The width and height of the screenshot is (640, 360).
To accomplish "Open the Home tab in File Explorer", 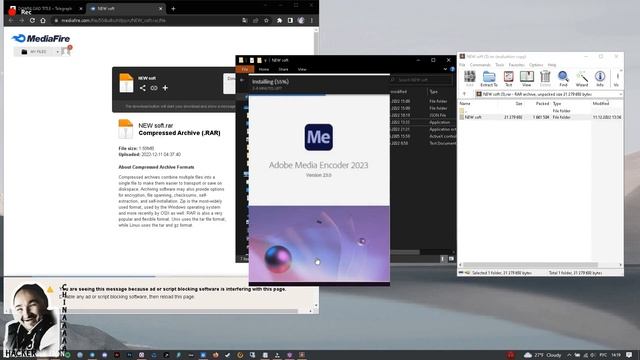I will coord(264,69).
